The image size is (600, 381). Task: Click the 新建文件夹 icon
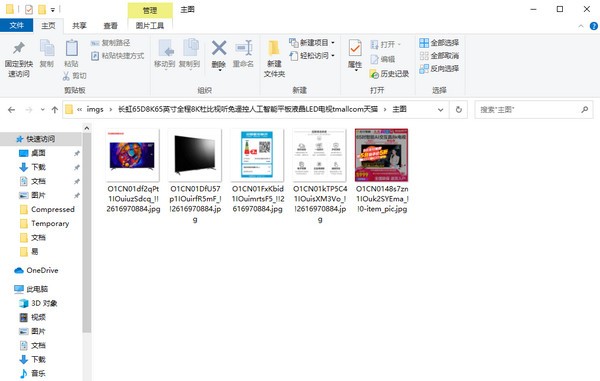tap(274, 49)
